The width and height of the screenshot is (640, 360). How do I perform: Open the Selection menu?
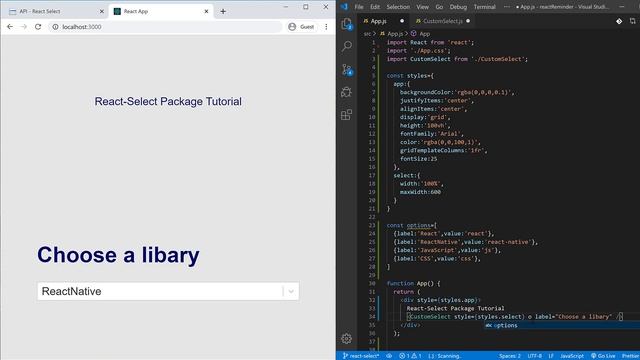pyautogui.click(x=398, y=7)
